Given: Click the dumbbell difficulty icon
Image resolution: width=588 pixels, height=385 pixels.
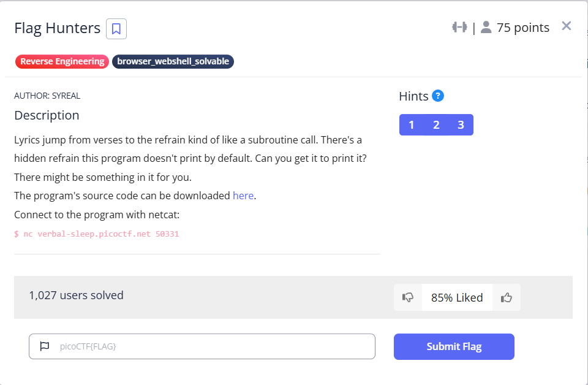Looking at the screenshot, I should coord(459,28).
